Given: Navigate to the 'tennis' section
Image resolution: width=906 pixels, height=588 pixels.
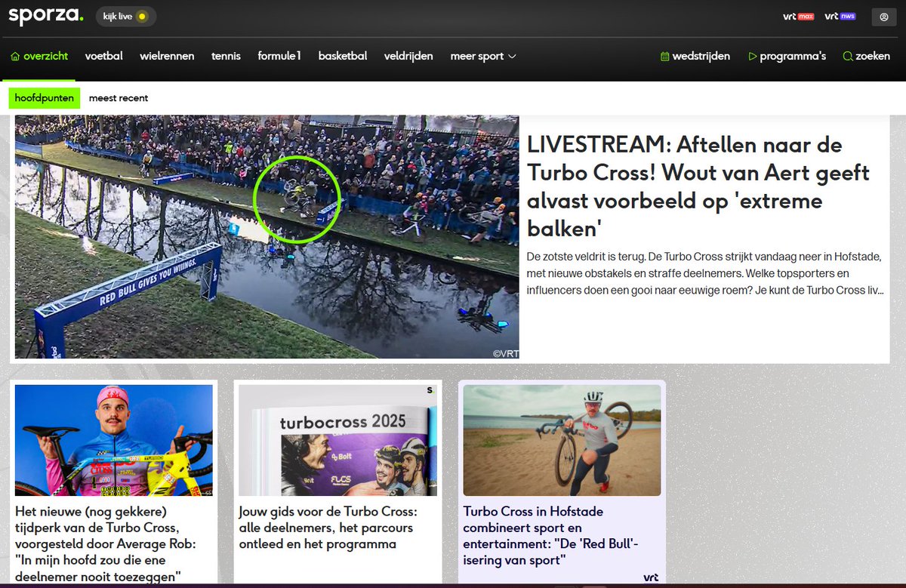Looking at the screenshot, I should click(x=226, y=56).
